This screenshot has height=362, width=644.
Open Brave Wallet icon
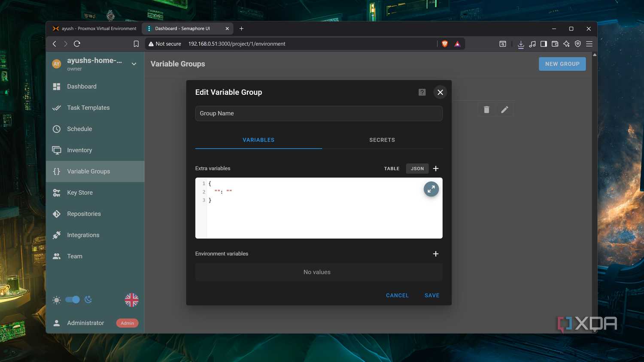[x=555, y=44]
